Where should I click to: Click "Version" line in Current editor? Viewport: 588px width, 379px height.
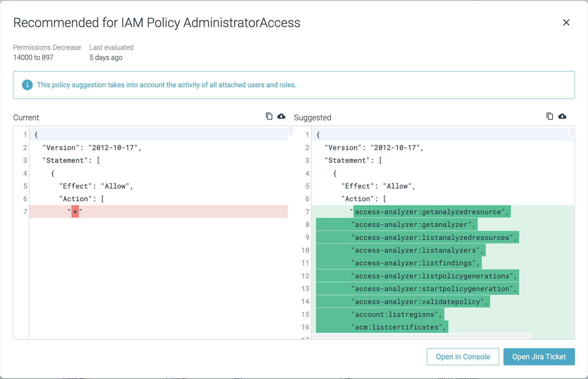coord(159,147)
